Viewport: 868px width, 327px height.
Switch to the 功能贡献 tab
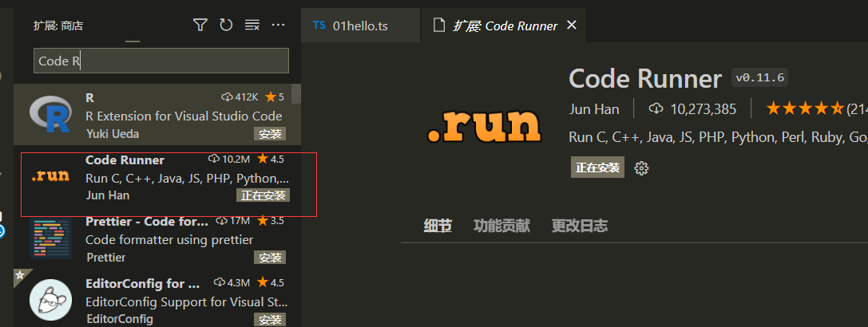(x=501, y=226)
